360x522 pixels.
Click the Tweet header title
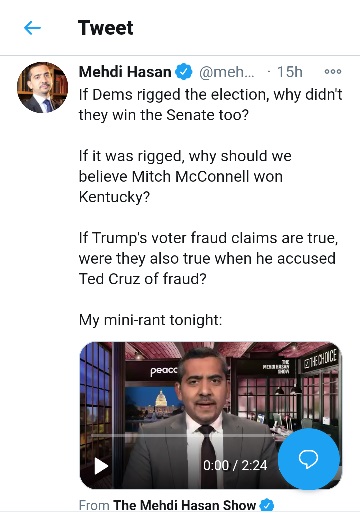pyautogui.click(x=105, y=28)
